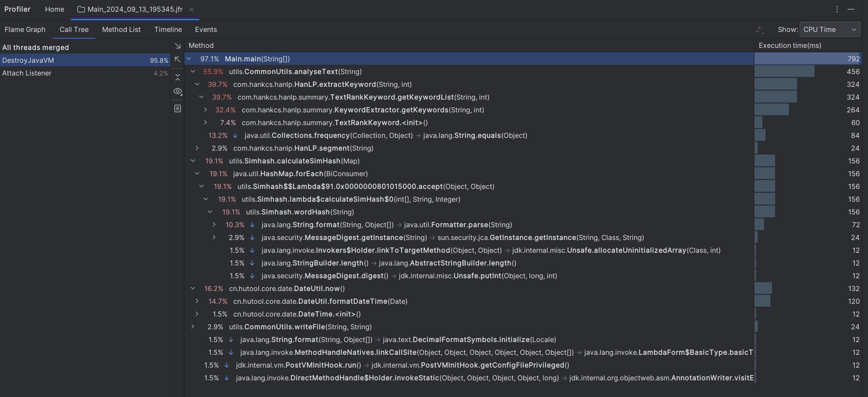Click blue down arrow on Collections.frequency row

coord(235,135)
